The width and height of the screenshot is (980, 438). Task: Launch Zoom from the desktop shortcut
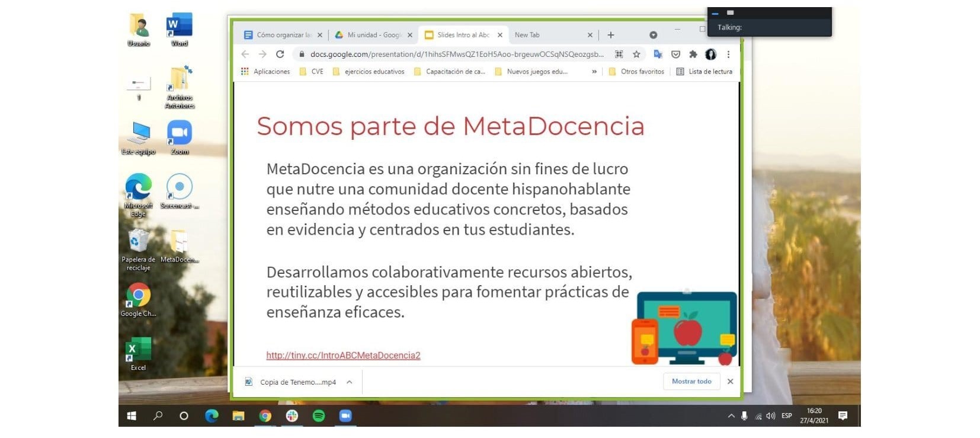[180, 138]
